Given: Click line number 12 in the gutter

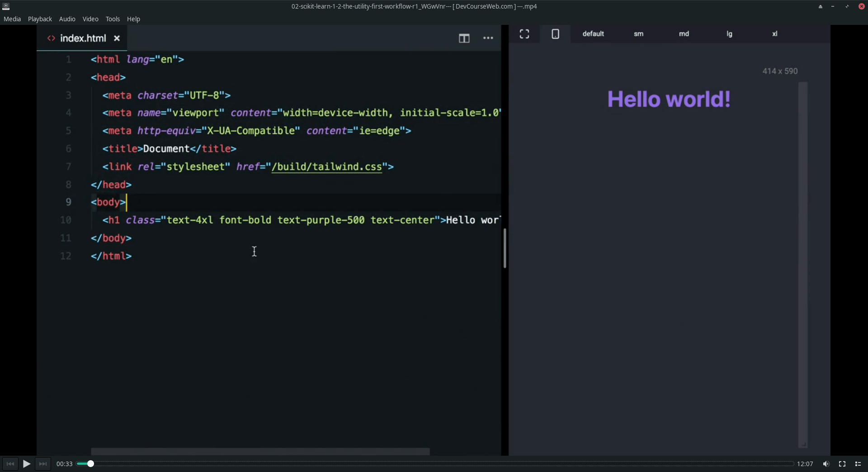Looking at the screenshot, I should 66,256.
